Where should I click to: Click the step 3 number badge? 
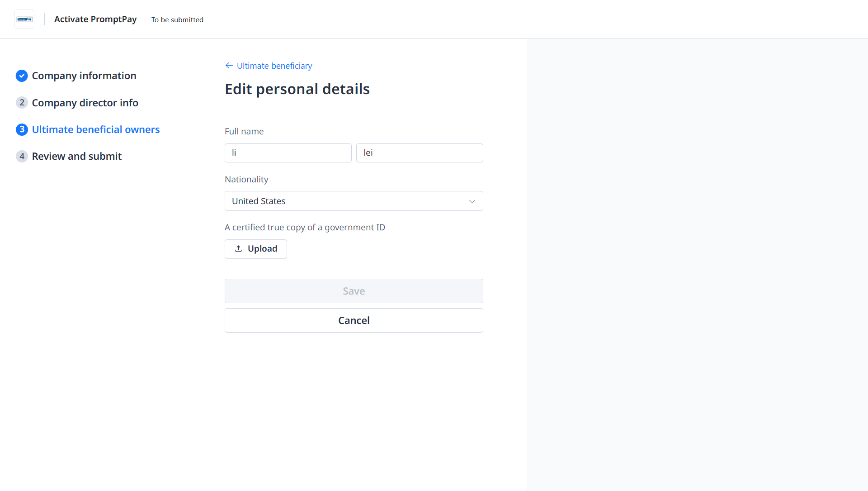tap(22, 129)
